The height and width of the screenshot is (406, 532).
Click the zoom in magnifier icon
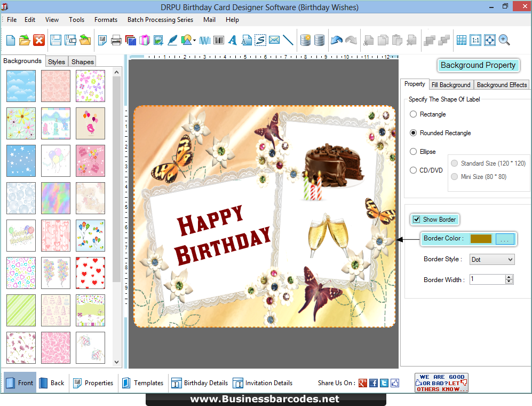click(x=504, y=41)
